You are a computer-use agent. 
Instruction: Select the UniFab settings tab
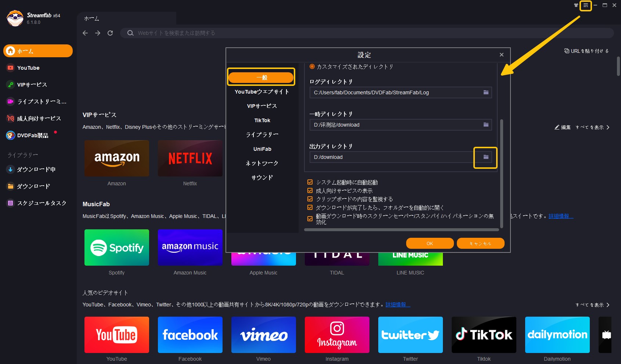pyautogui.click(x=262, y=149)
